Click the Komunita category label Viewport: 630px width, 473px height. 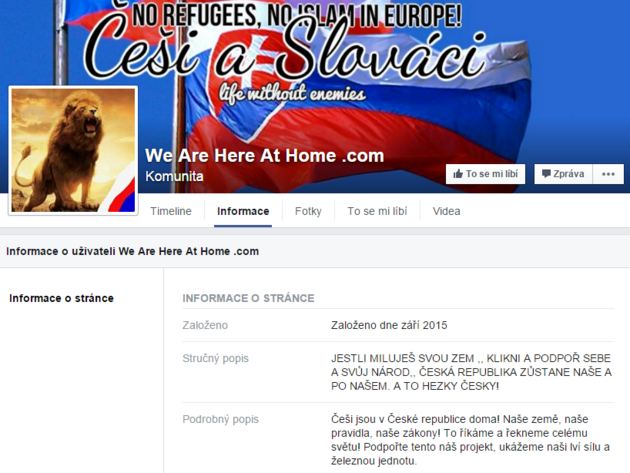tap(174, 176)
